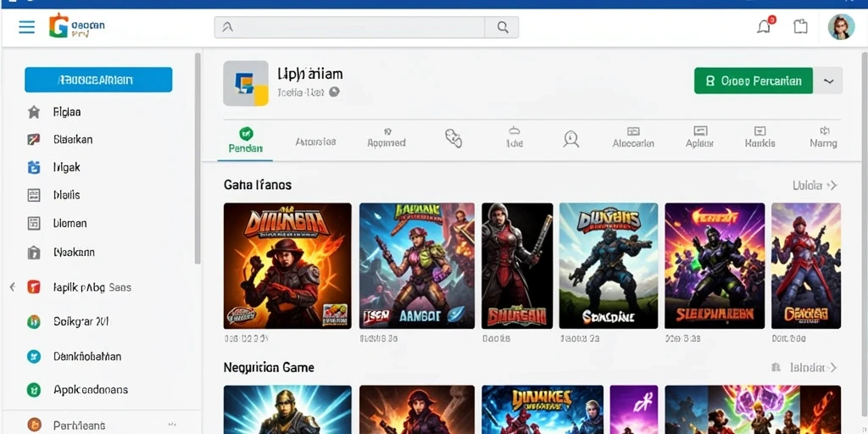Click the Liph aiiam app logo icon
The image size is (868, 434).
point(246,83)
